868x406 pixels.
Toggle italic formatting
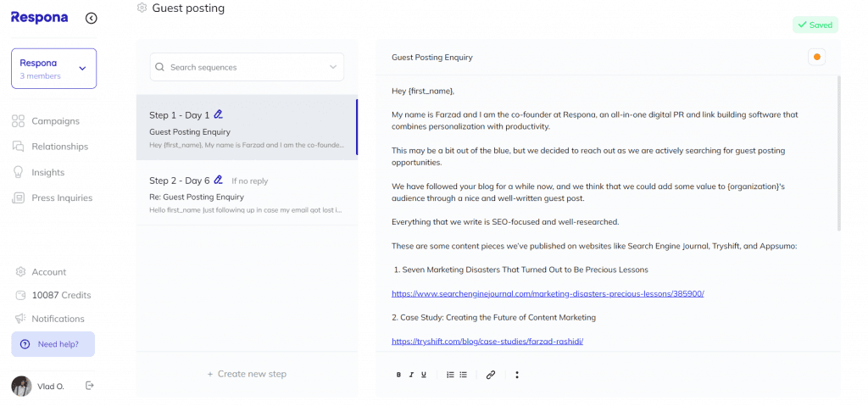tap(411, 375)
